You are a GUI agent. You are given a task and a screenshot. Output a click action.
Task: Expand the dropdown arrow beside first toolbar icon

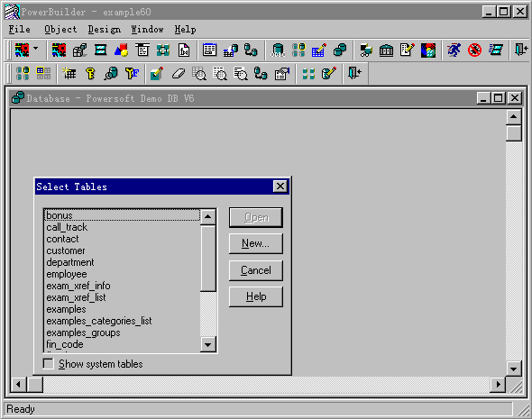[x=36, y=49]
